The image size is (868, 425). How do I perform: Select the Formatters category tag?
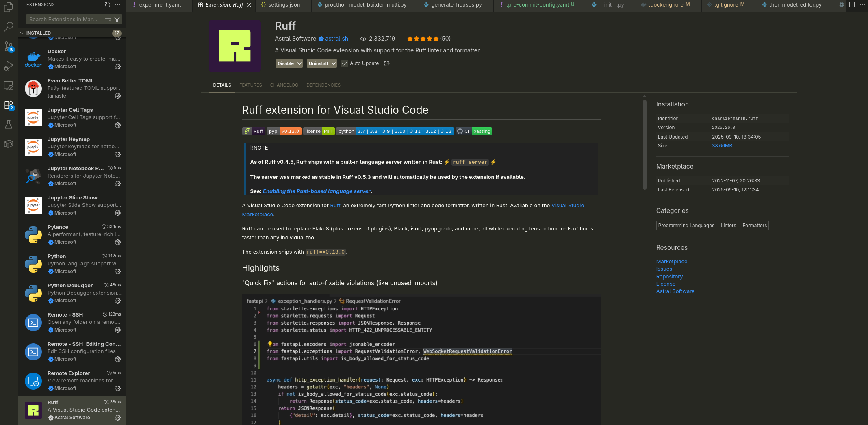(x=755, y=226)
